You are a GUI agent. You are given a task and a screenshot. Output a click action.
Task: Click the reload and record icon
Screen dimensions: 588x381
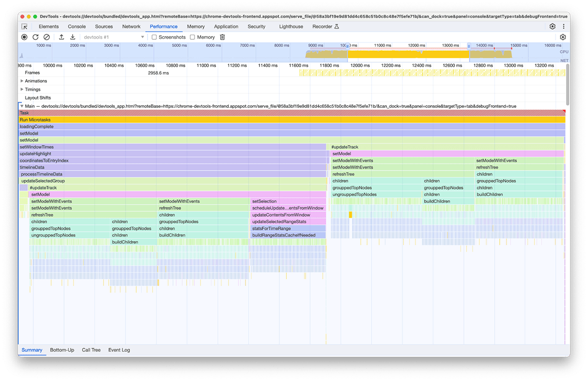tap(35, 37)
